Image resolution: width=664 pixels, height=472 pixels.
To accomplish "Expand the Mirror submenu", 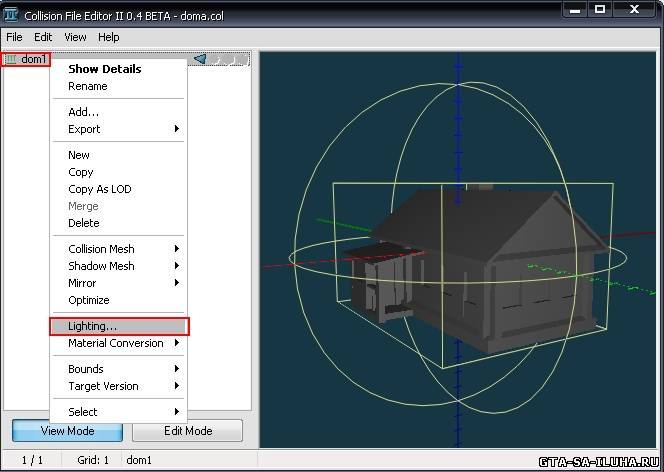I will 119,283.
